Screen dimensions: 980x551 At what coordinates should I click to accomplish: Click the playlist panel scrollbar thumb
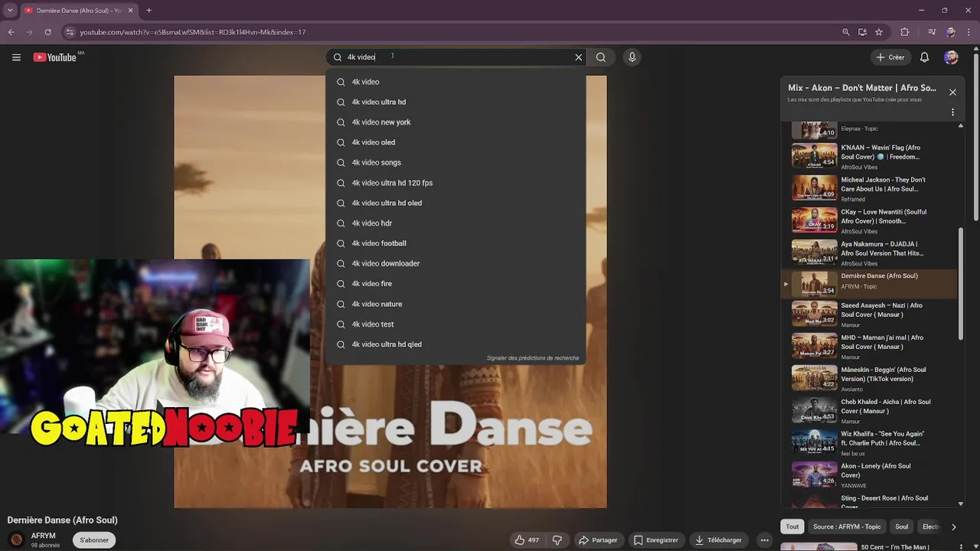point(961,283)
